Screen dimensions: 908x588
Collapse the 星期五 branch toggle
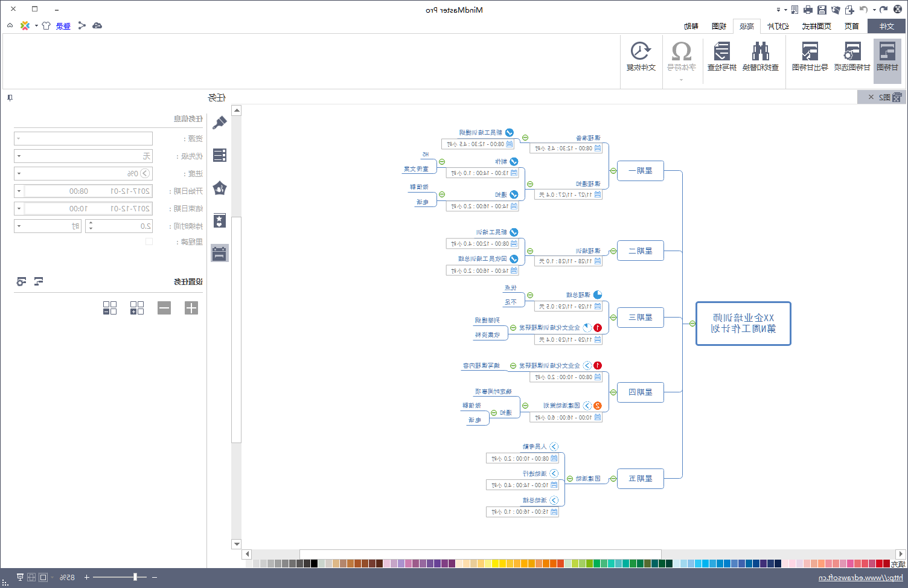tap(613, 479)
